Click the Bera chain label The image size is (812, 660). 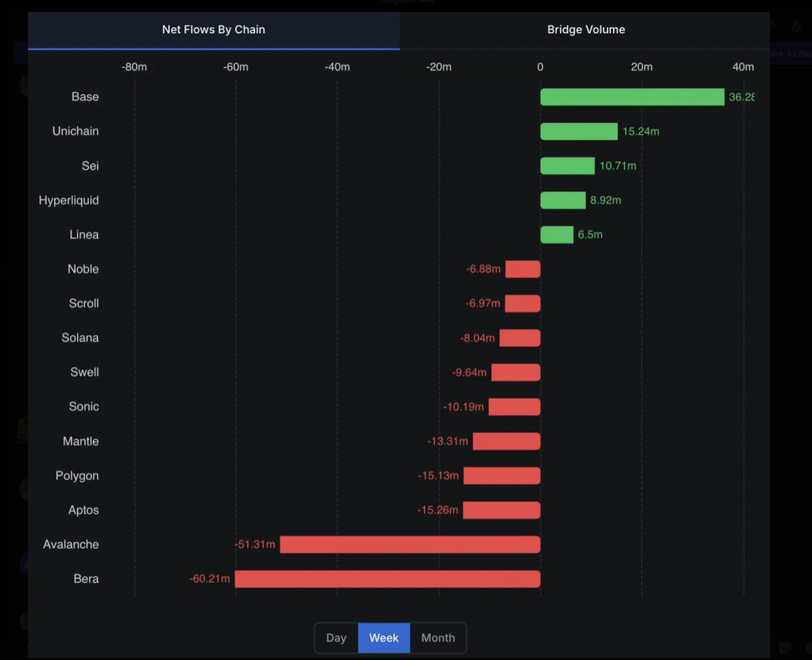coord(86,579)
